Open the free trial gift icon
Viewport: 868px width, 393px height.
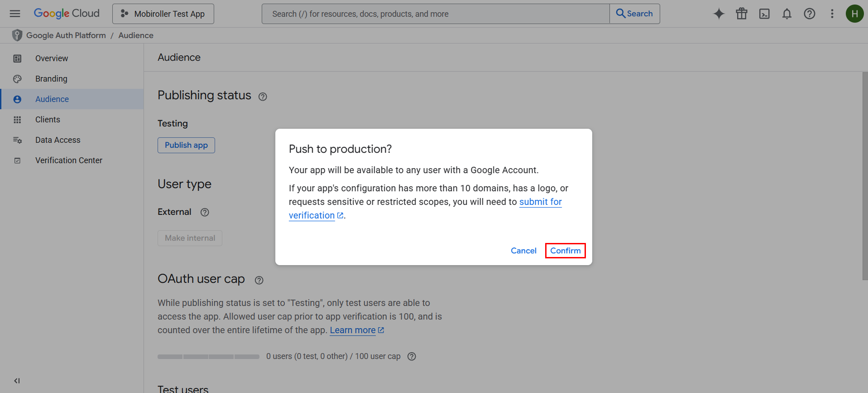[x=742, y=14]
